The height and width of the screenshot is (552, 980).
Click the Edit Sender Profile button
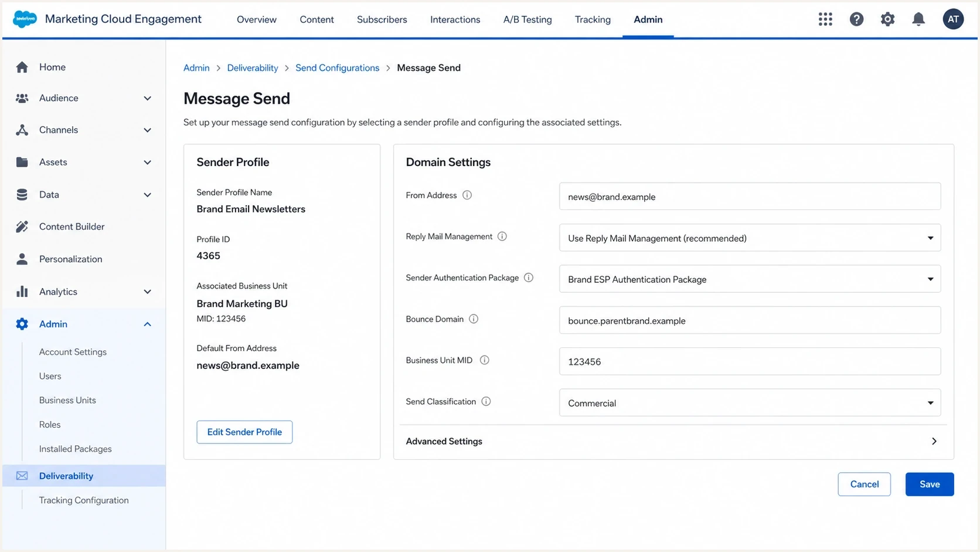244,432
